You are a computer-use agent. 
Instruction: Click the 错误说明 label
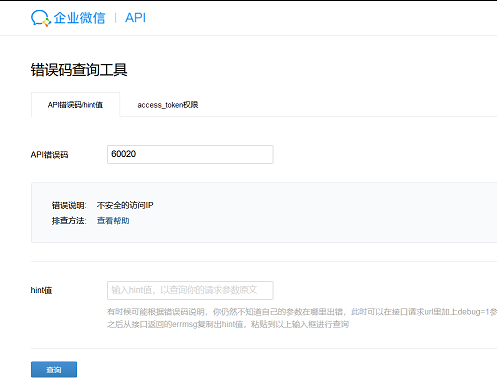pos(69,205)
